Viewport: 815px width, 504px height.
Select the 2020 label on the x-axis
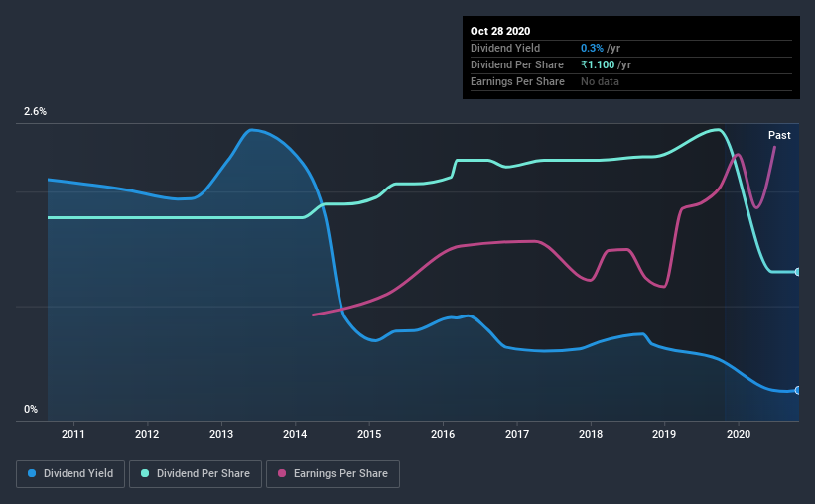[x=739, y=434]
